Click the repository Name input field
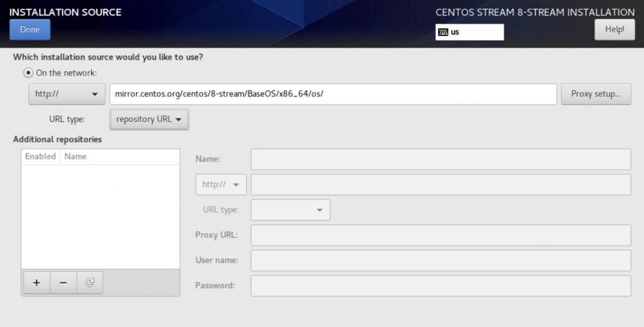Screen dimensions: 644x327 [x=440, y=159]
